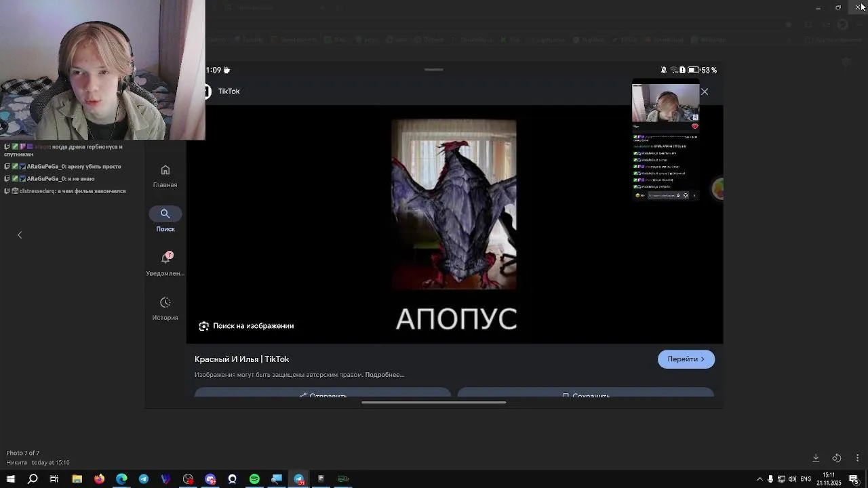
Task: Open 'Красный И Илья | TikTok' title link
Action: coord(241,359)
